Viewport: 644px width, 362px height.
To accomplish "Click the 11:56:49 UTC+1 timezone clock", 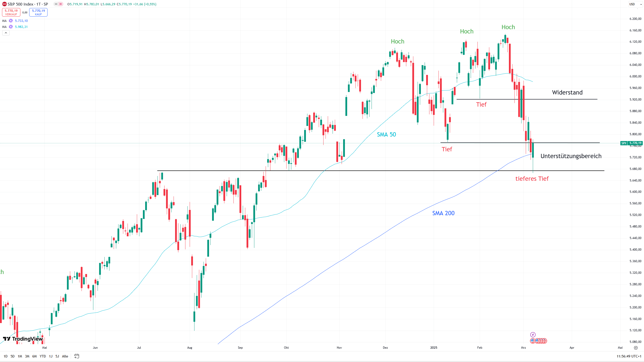I will click(629, 356).
